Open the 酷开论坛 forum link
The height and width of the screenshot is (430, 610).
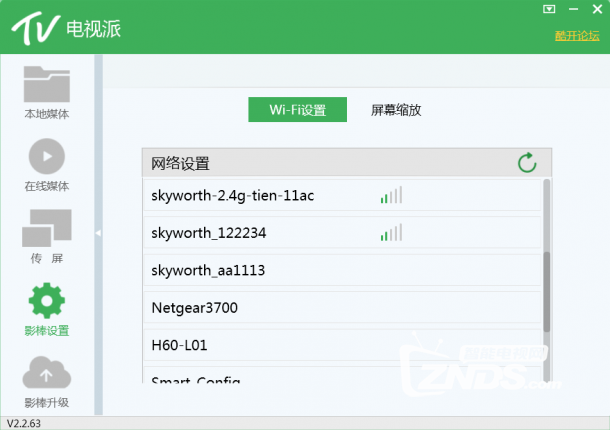[577, 36]
